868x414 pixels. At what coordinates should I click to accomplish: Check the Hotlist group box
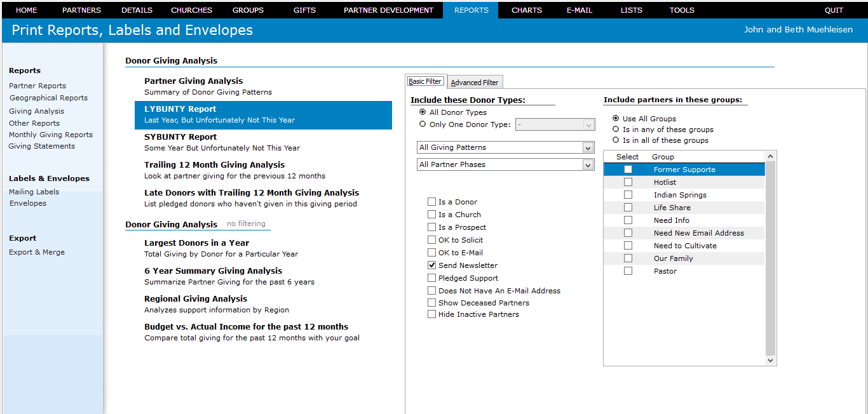(x=628, y=182)
